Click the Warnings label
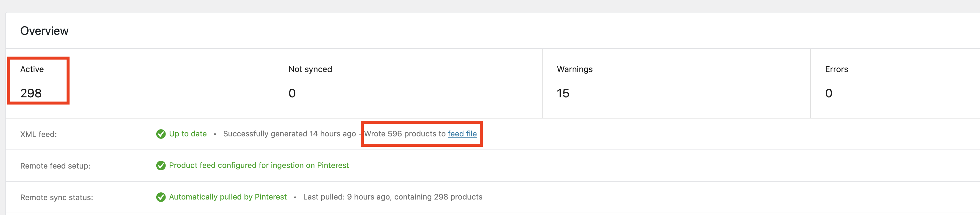 [574, 69]
